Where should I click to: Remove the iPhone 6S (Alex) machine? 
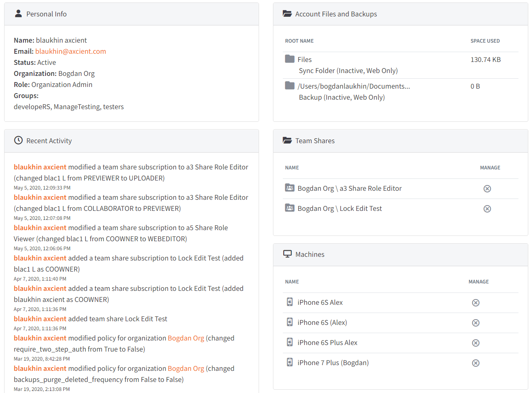[x=476, y=322]
